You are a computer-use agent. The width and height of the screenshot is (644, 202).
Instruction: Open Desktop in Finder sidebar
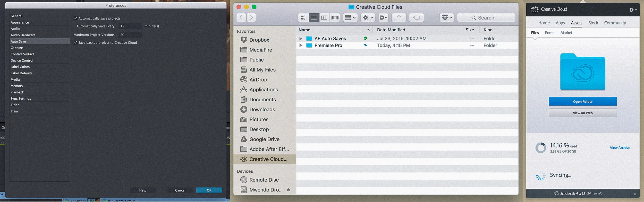click(x=265, y=129)
